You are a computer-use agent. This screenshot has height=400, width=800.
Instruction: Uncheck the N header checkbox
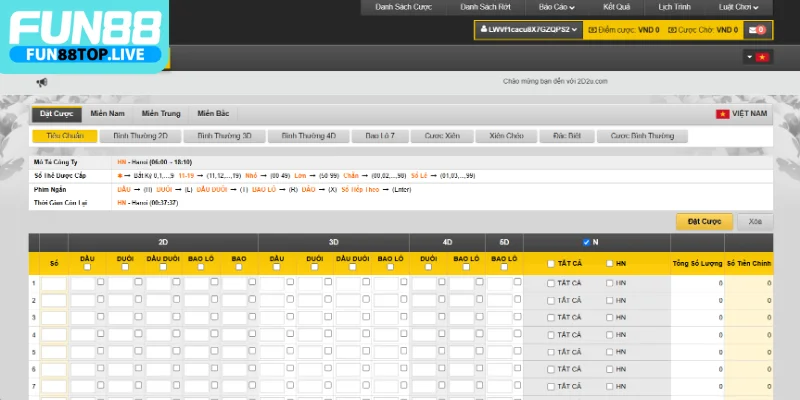point(586,242)
